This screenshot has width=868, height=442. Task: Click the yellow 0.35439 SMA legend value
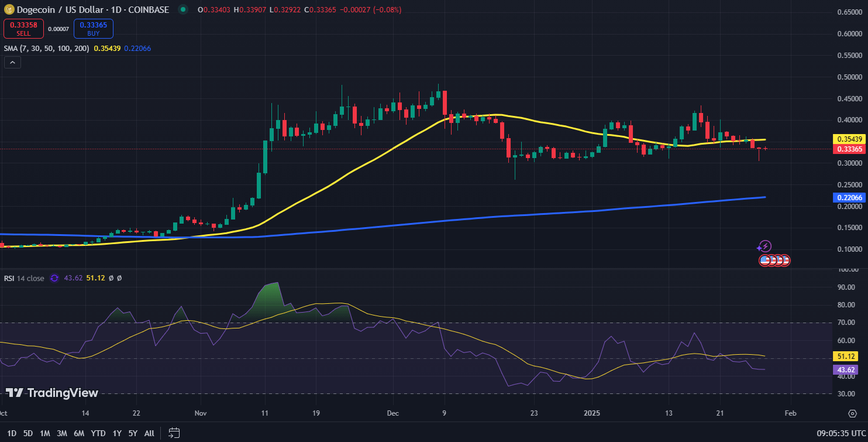(x=107, y=48)
